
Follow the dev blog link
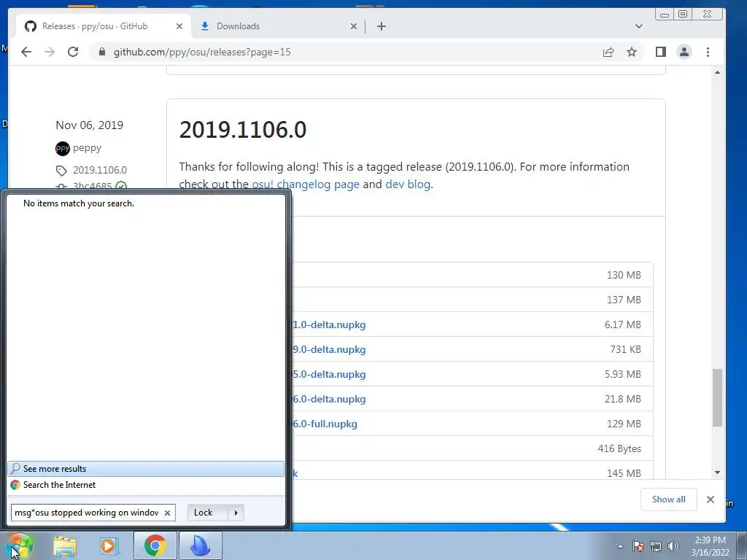click(x=408, y=184)
